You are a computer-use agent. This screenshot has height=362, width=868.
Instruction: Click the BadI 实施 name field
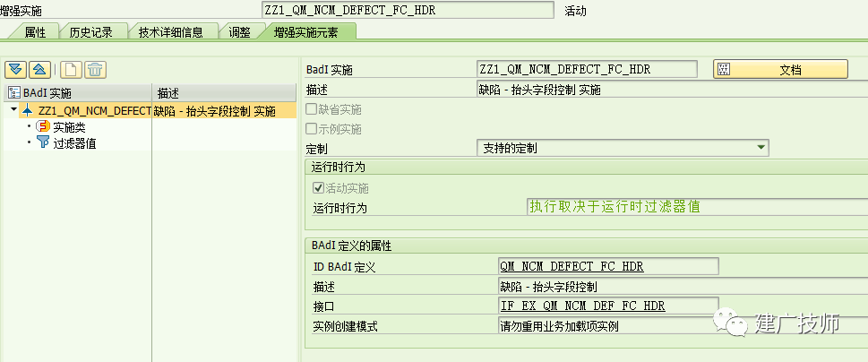coord(587,69)
